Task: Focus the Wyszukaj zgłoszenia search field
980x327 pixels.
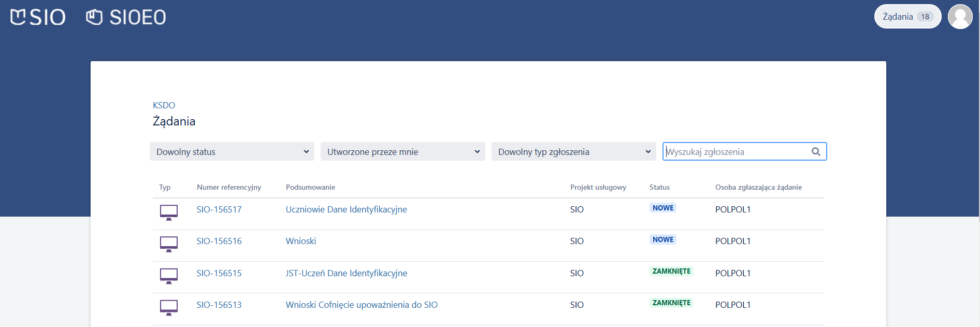Action: coord(737,152)
